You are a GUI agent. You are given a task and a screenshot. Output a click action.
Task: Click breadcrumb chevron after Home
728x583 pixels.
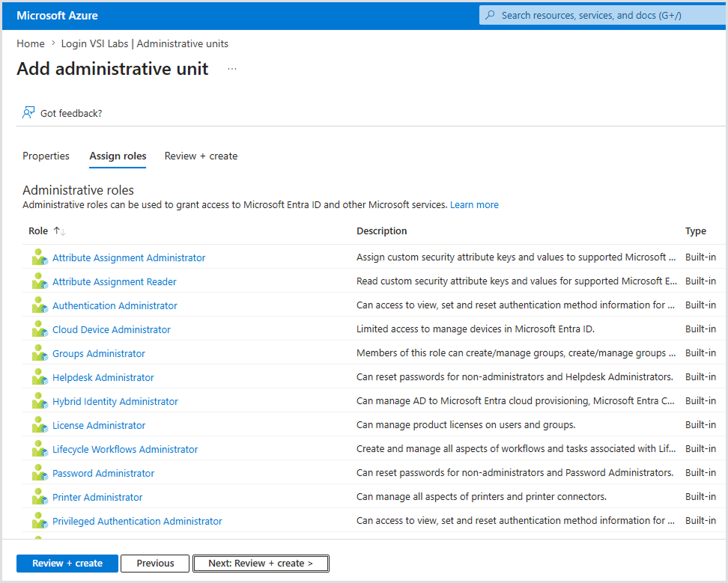pos(53,43)
